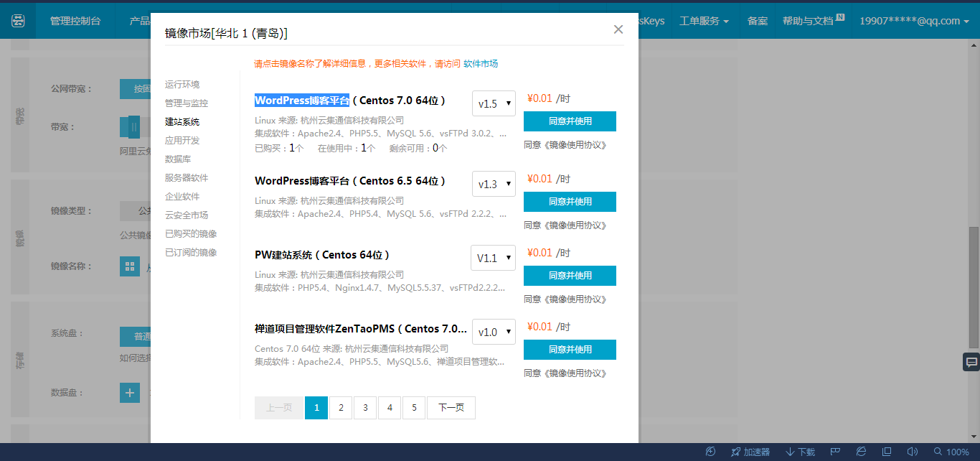Image resolution: width=980 pixels, height=461 pixels.
Task: Open 镜像使用协议 link under ZenTaoPMS
Action: point(576,373)
